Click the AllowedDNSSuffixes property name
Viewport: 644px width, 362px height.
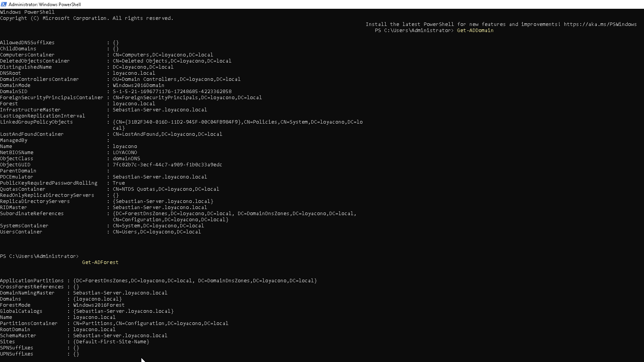click(27, 43)
